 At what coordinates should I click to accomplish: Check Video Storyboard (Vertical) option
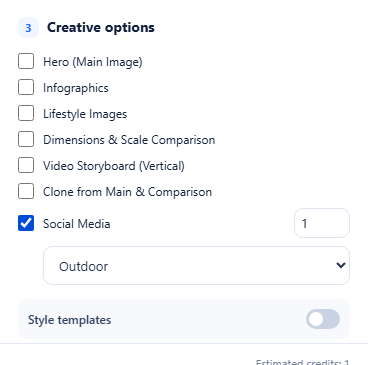pos(26,165)
